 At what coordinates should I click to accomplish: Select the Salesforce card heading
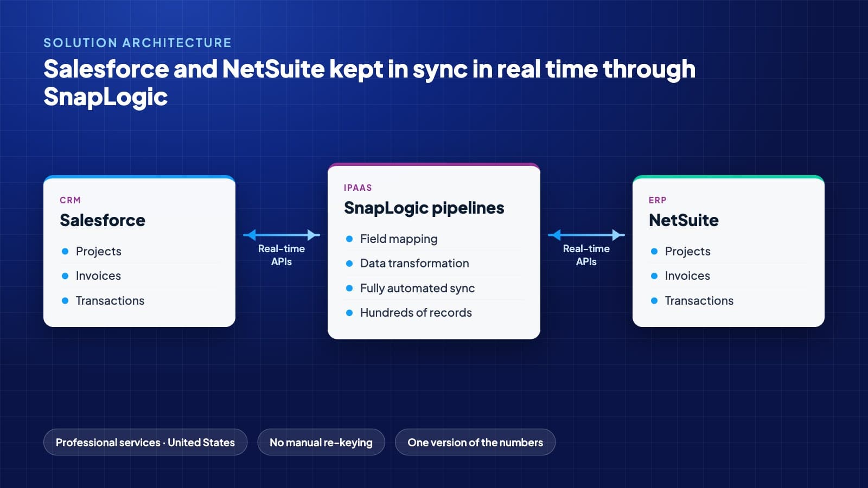[x=103, y=220]
